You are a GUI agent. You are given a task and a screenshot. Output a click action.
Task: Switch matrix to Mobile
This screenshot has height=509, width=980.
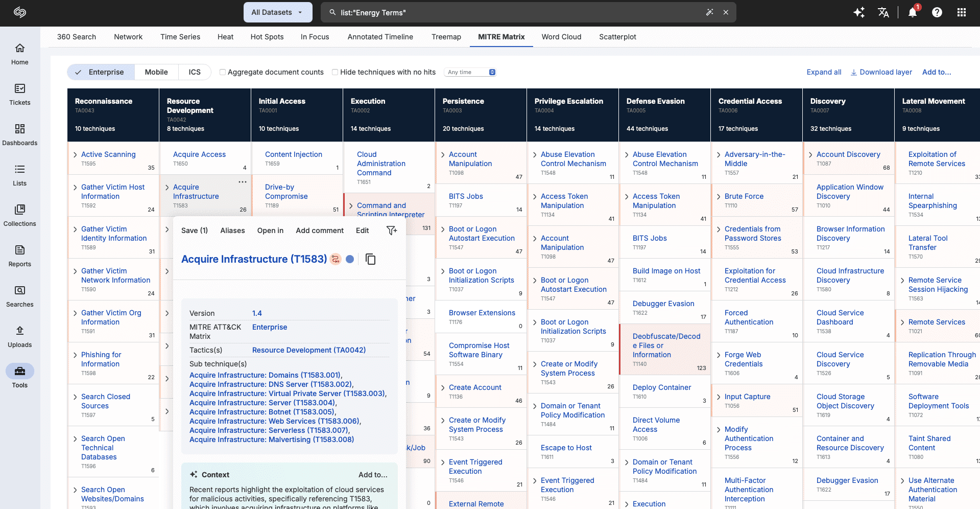pyautogui.click(x=156, y=72)
